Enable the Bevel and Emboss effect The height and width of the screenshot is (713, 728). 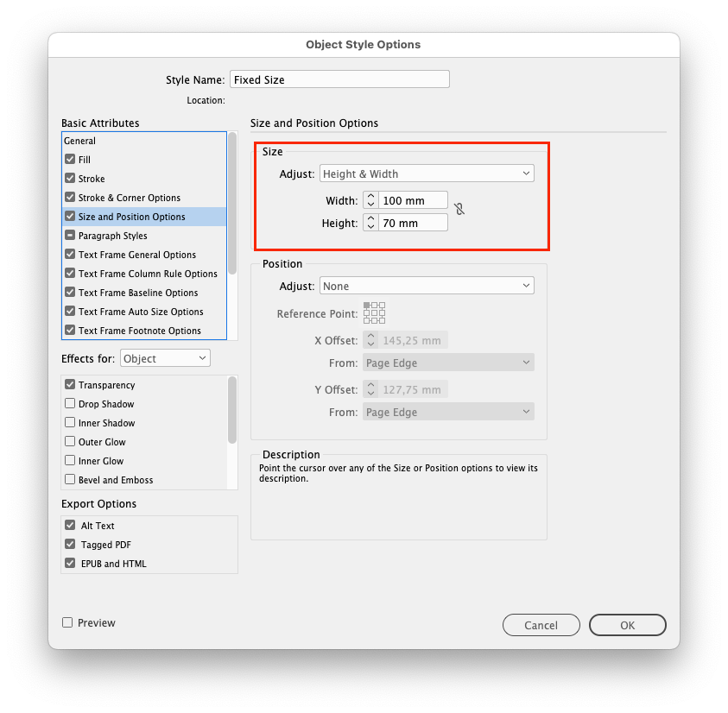click(x=70, y=480)
